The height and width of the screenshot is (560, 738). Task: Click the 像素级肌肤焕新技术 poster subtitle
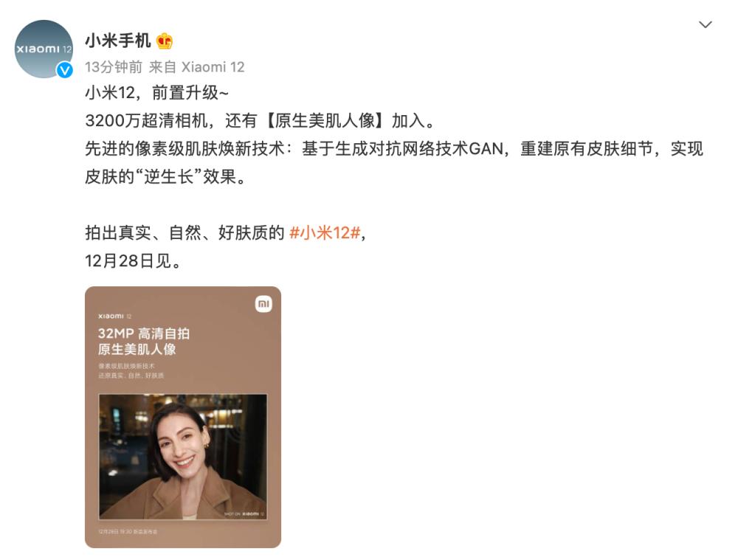pyautogui.click(x=126, y=366)
